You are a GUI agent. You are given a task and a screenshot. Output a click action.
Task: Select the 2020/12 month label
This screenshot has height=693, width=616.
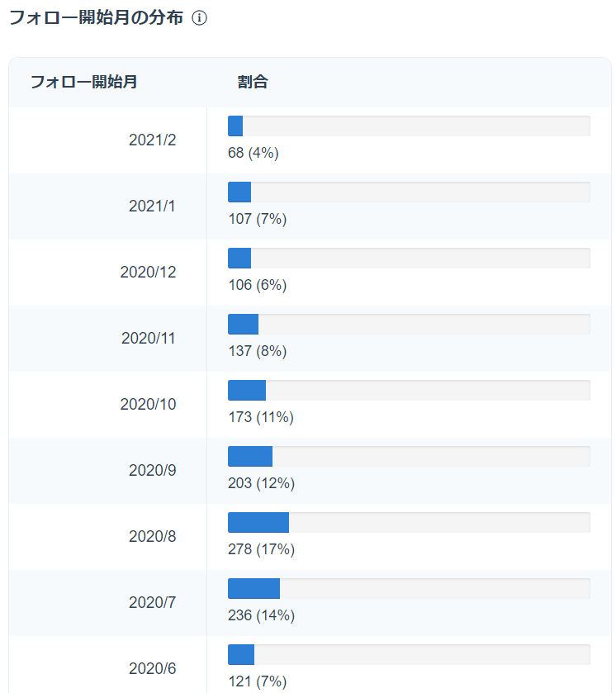tap(148, 273)
